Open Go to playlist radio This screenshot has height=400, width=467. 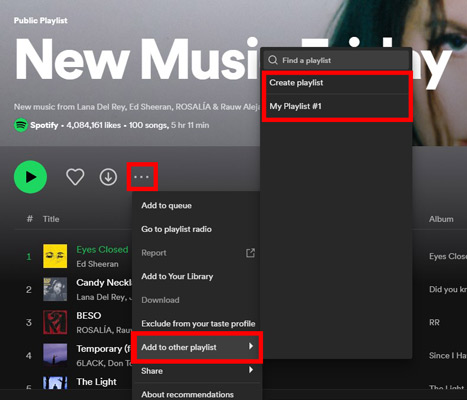(196, 229)
